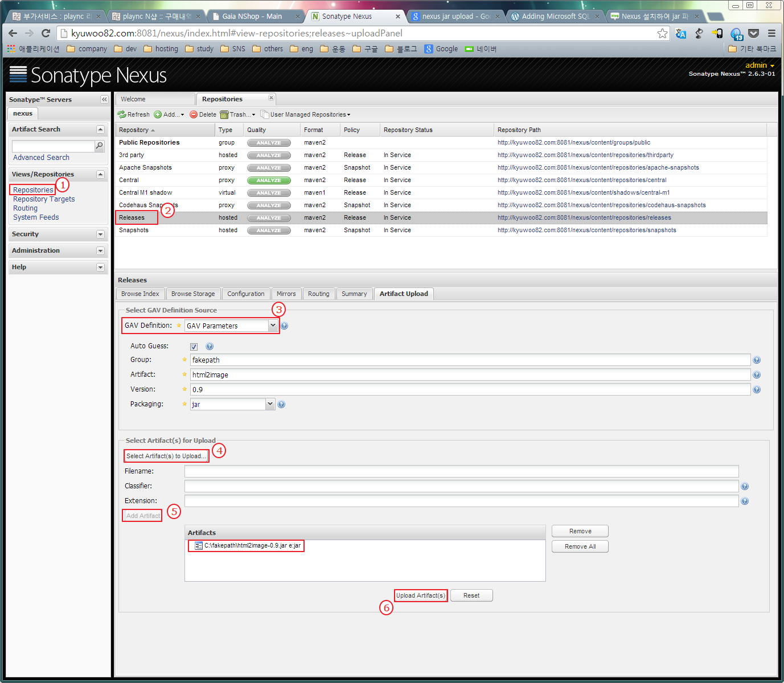Viewport: 784px width, 683px height.
Task: Open the User Managed Repositories dropdown
Action: (306, 114)
